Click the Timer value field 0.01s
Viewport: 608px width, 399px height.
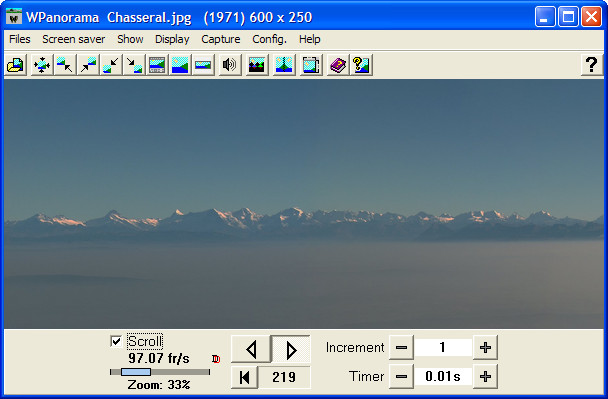point(443,376)
